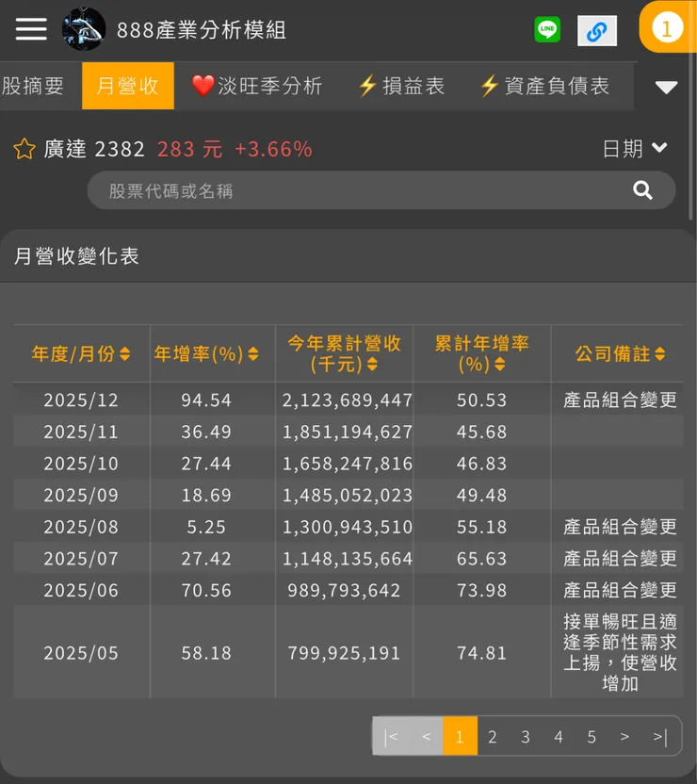Share via the green LINE icon

tap(547, 29)
